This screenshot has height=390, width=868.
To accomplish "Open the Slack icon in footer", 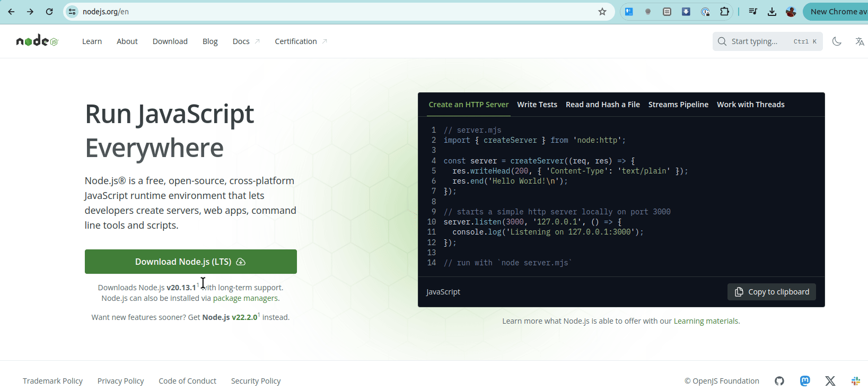I will click(x=855, y=381).
